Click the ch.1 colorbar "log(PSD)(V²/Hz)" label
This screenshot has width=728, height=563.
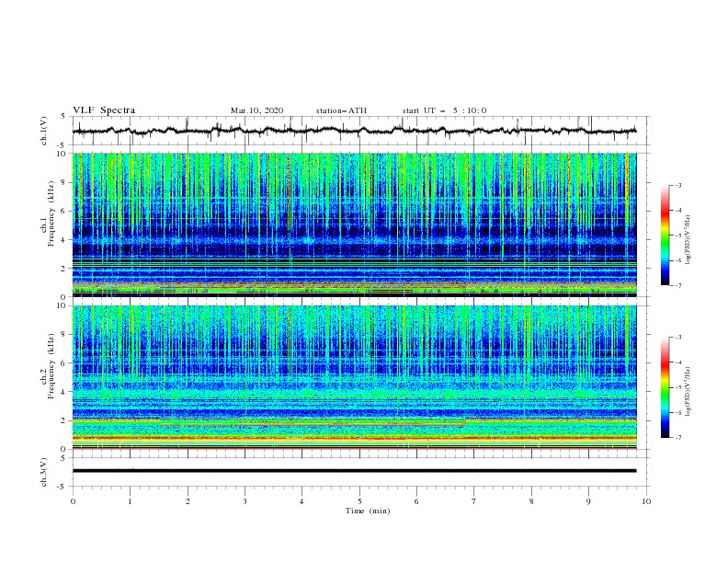point(688,240)
